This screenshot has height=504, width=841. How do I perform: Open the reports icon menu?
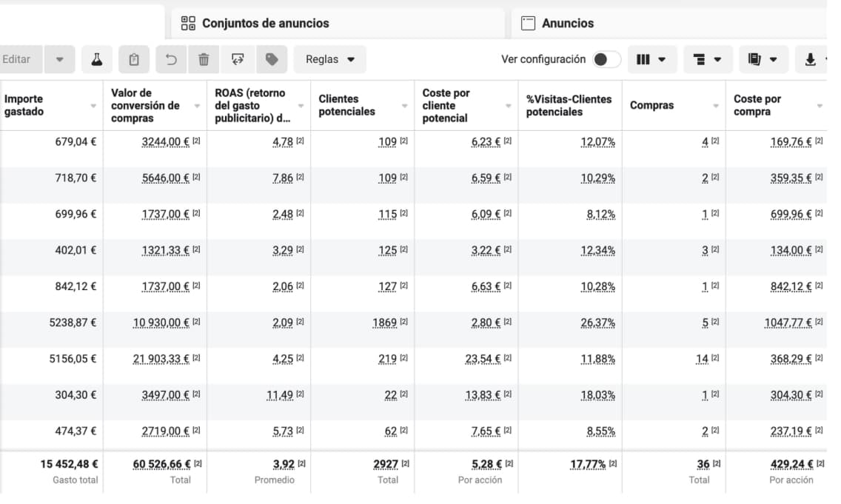point(763,59)
